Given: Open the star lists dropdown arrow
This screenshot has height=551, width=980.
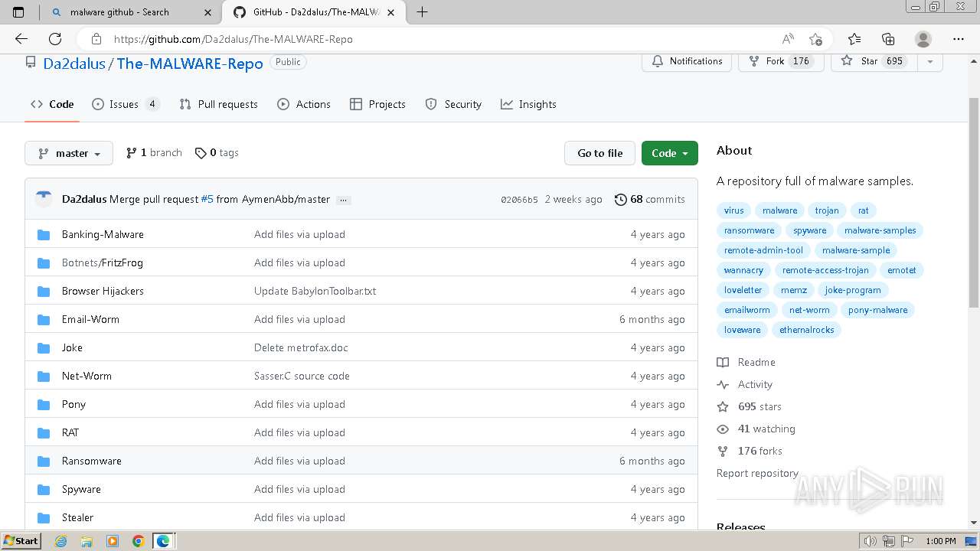Looking at the screenshot, I should tap(929, 61).
